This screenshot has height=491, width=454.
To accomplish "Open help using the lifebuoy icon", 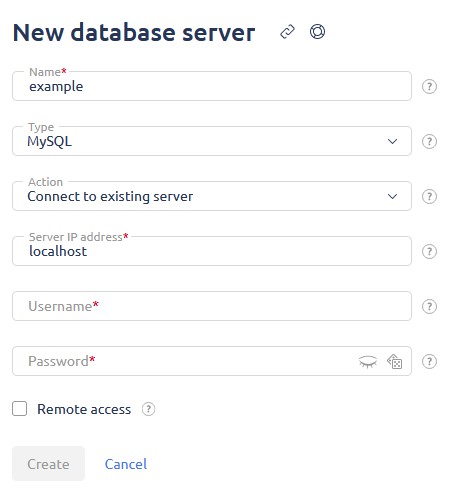I will click(x=317, y=32).
